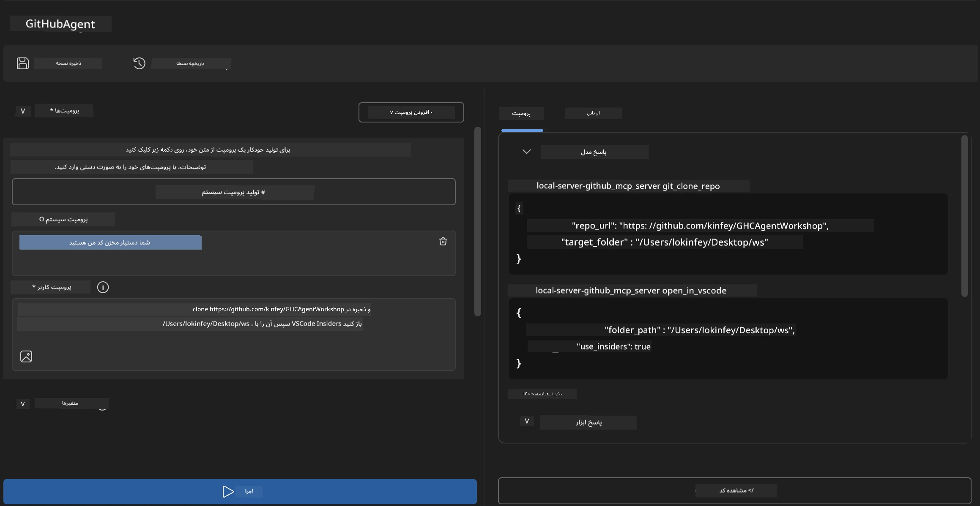
Task: Delete system prompt with trash icon
Action: click(443, 241)
